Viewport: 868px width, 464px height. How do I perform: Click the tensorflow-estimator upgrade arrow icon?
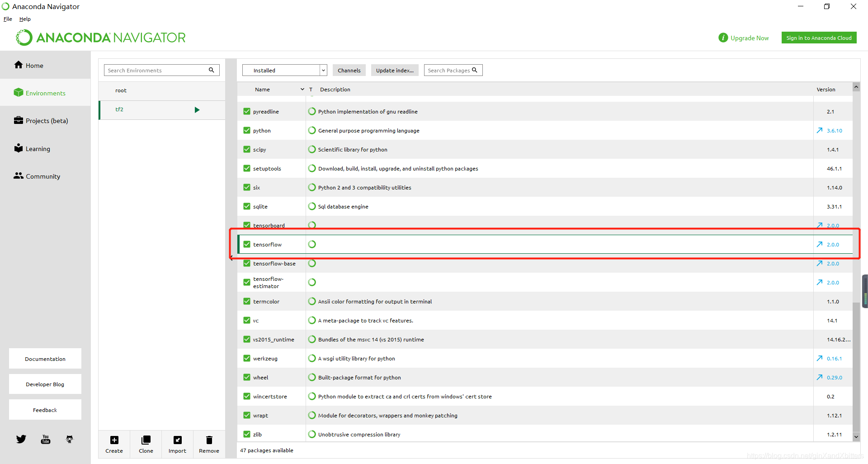click(x=820, y=282)
